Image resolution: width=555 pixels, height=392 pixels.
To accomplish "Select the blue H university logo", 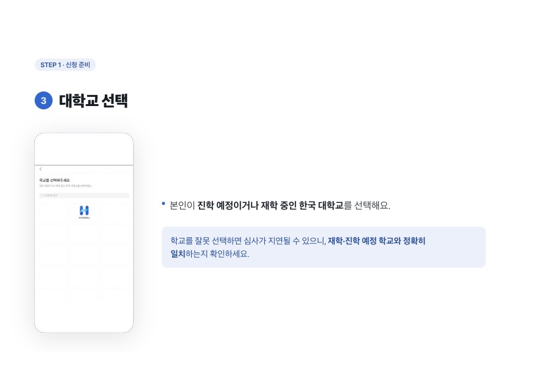I will 84,211.
